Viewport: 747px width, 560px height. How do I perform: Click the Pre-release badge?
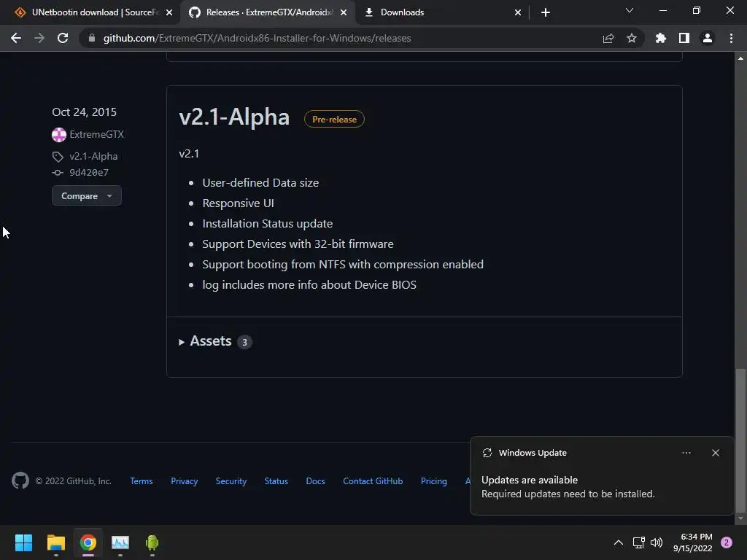pos(334,119)
